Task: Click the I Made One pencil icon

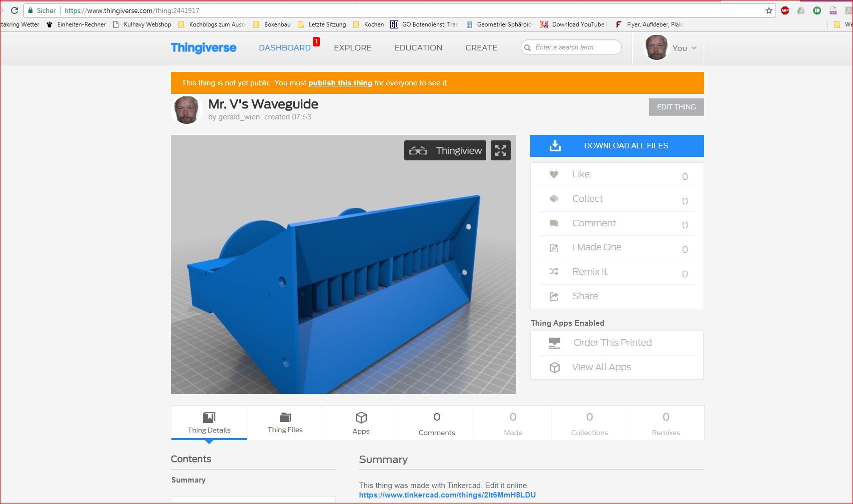Action: (x=554, y=248)
